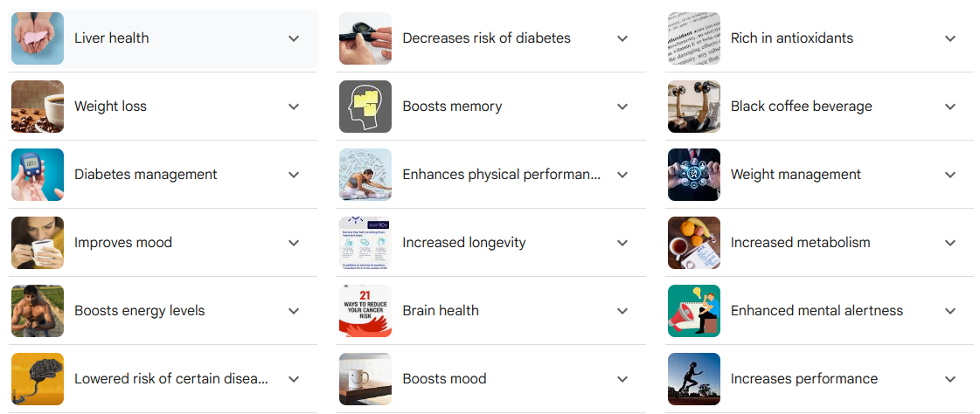
Task: Click the Liver health hands thumbnail
Action: [x=38, y=38]
